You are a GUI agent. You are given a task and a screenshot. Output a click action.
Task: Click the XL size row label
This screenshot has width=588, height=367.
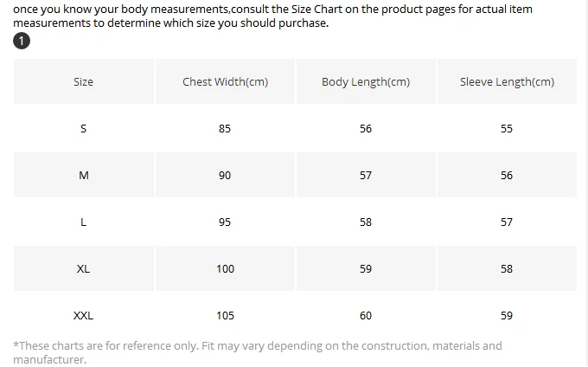click(x=84, y=268)
